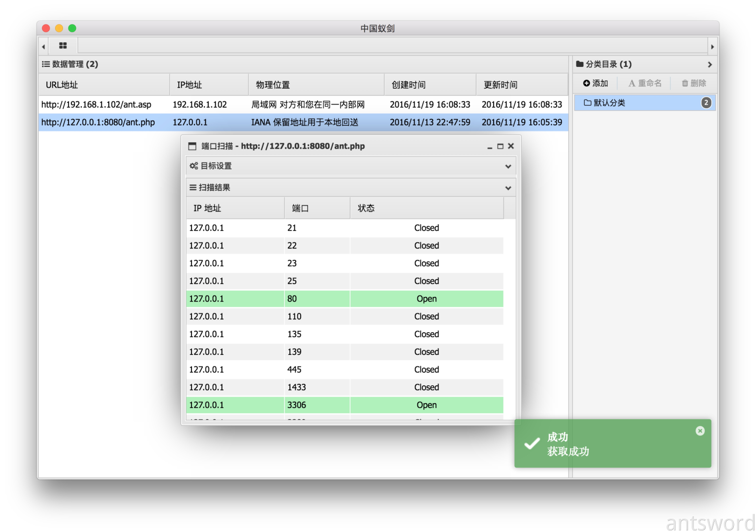
Task: Collapse the category directory panel chevron
Action: pyautogui.click(x=709, y=64)
